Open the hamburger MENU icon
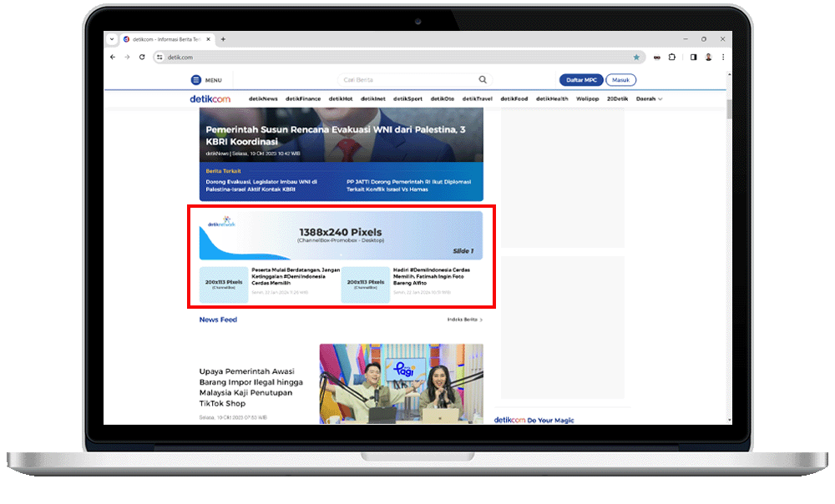 pyautogui.click(x=196, y=80)
